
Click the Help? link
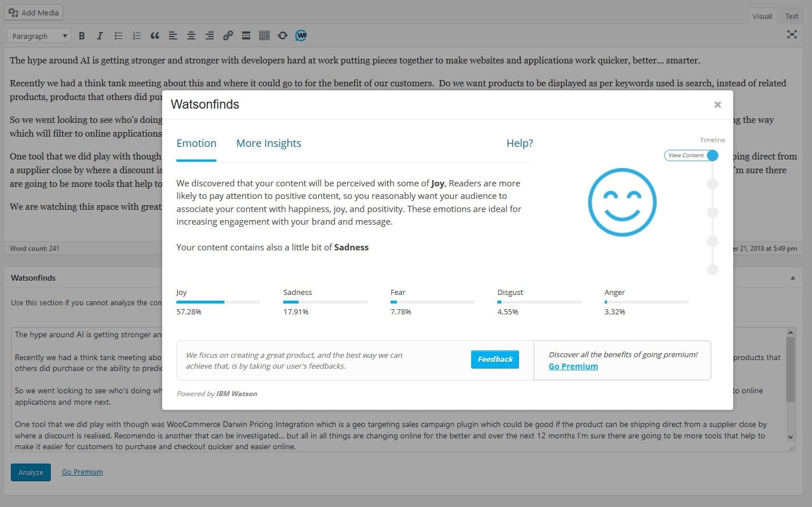[520, 143]
